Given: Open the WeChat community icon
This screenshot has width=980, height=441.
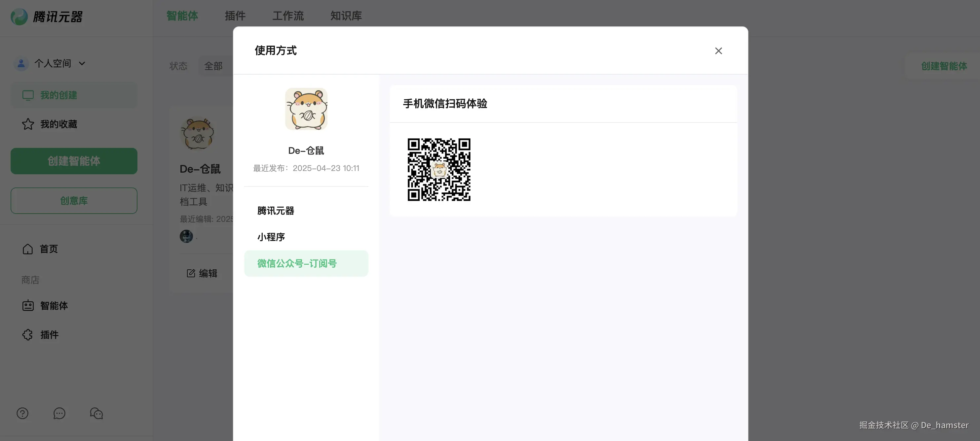Looking at the screenshot, I should 96,413.
